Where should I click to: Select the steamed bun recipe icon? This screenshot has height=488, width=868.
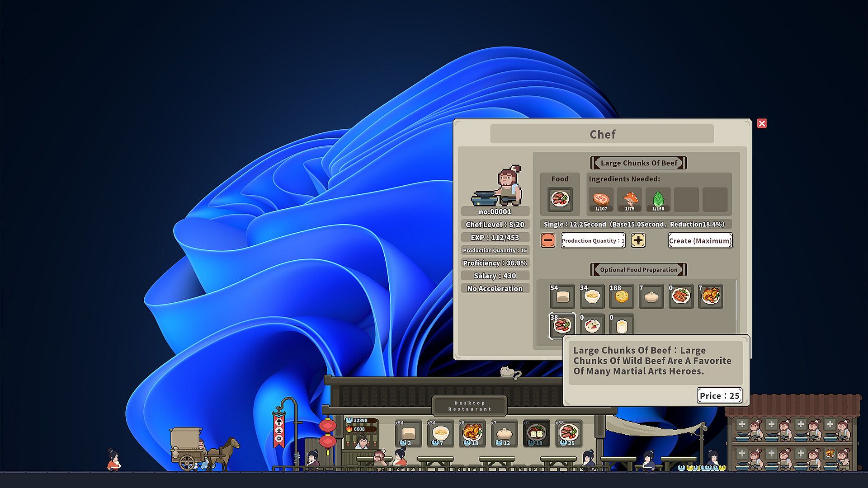(x=651, y=296)
